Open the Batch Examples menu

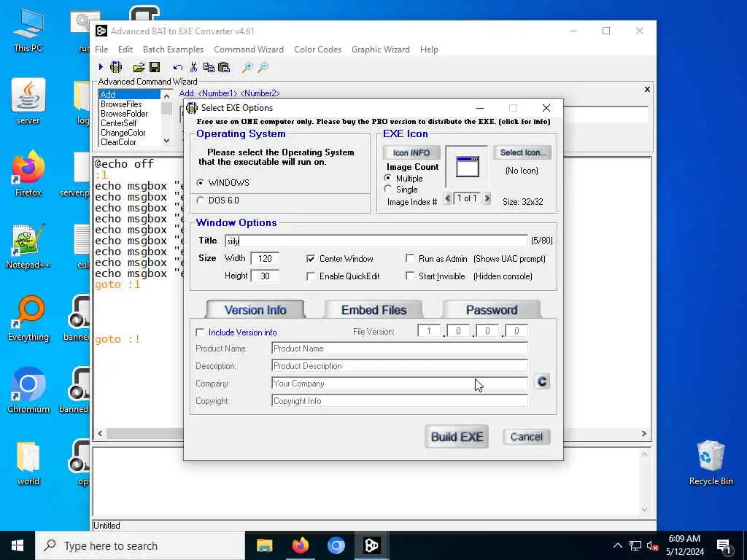173,50
